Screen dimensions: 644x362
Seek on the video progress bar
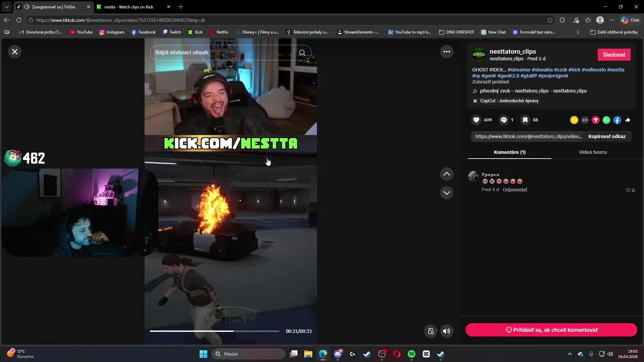[214, 331]
